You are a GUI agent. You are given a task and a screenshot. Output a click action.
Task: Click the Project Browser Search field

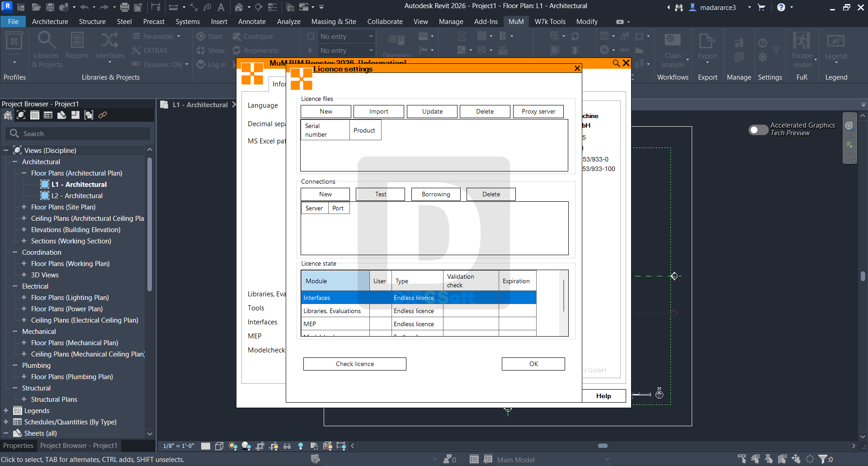[x=78, y=133]
